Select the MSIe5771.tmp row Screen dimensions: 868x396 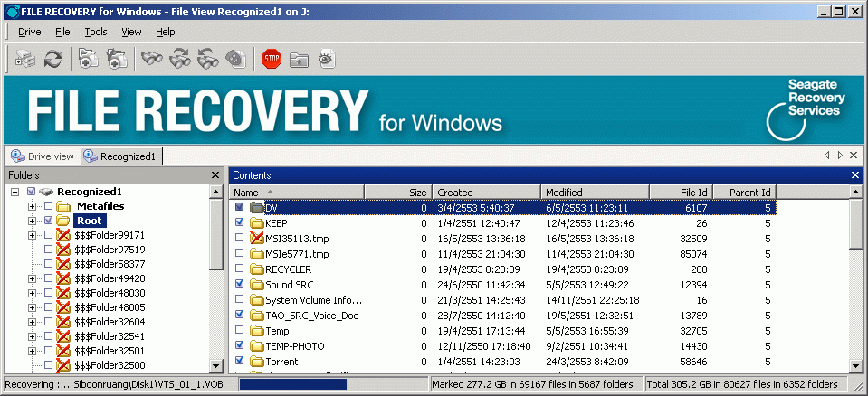coord(502,254)
